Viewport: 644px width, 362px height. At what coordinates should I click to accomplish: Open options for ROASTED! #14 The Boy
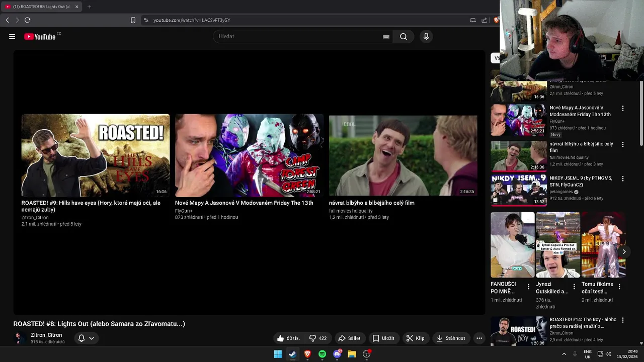coord(623,320)
